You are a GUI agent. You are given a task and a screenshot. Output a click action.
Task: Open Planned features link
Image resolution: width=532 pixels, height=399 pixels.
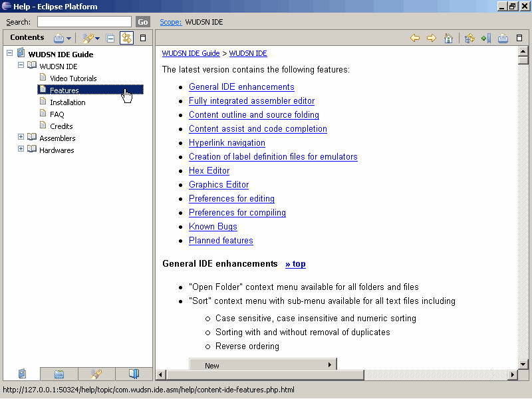pyautogui.click(x=221, y=240)
